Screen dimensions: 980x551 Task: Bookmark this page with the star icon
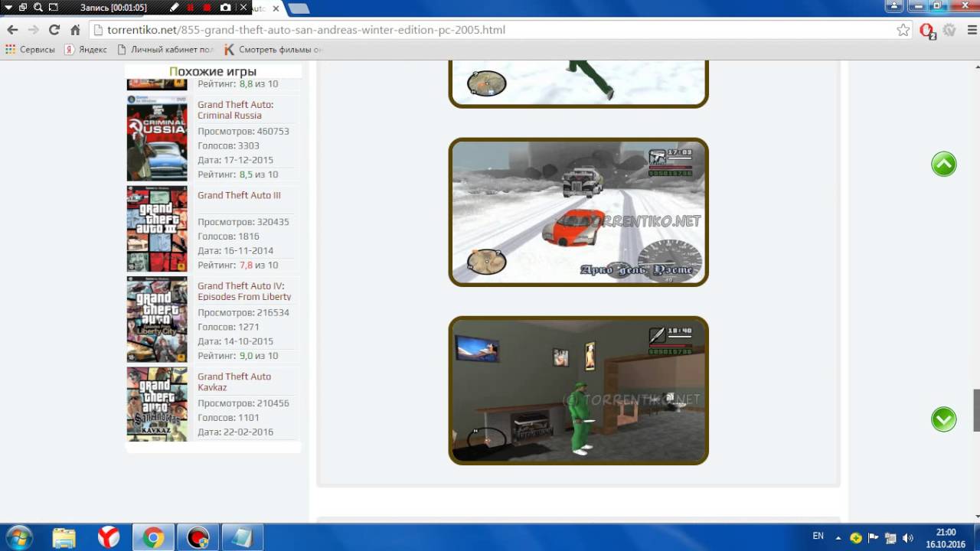coord(903,30)
